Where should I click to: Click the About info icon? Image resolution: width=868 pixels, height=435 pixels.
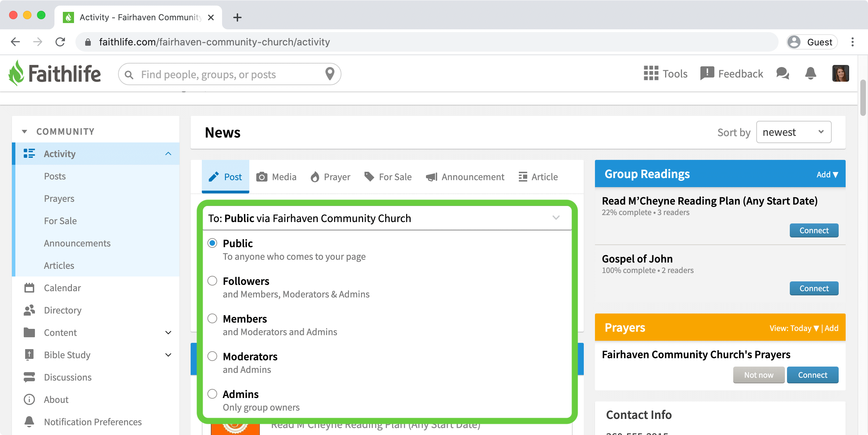[x=29, y=399]
